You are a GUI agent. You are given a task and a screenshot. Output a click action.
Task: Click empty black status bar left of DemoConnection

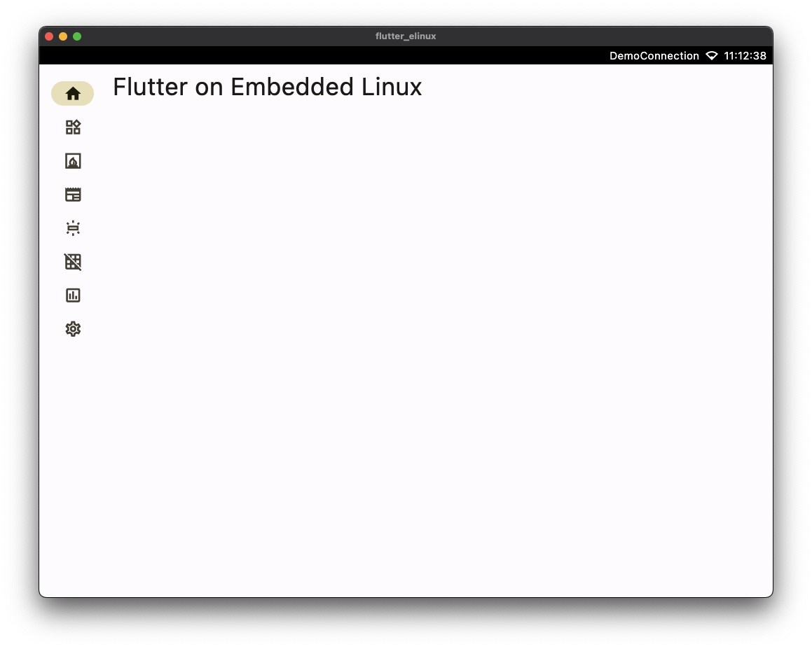[321, 56]
